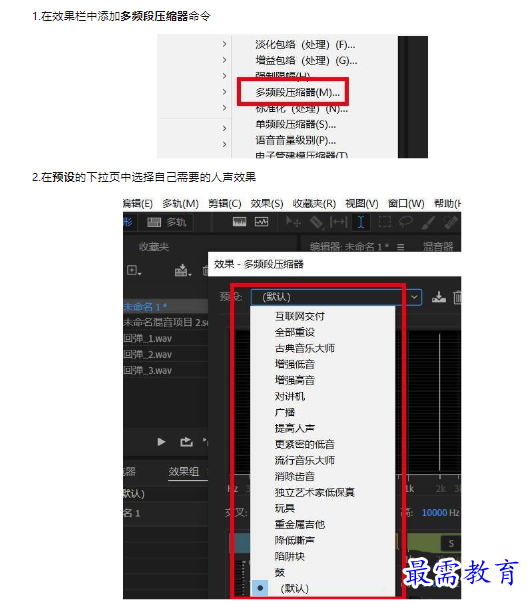Open the 视图(V) menu
The image size is (527, 604).
[x=362, y=203]
